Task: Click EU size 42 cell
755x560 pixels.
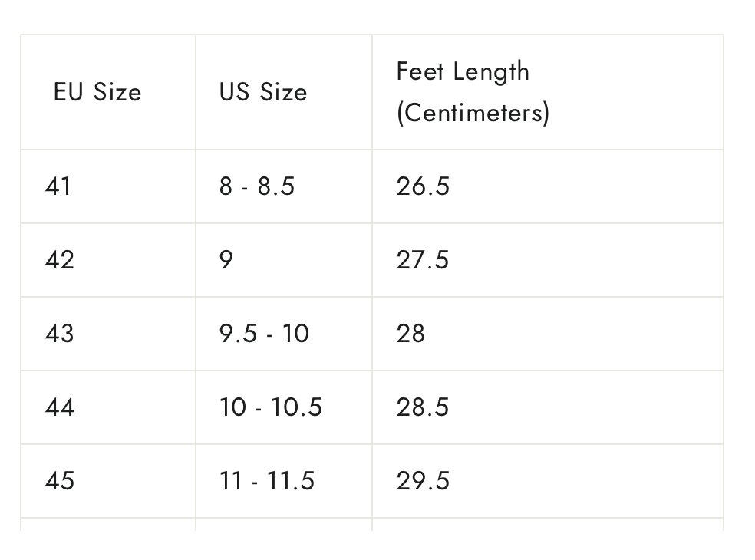Action: [60, 260]
